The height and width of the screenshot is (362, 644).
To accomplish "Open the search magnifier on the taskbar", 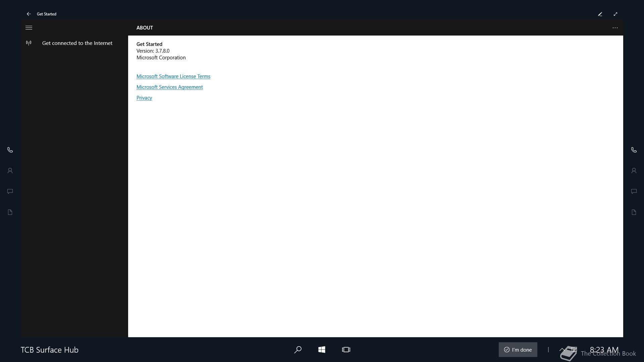I will click(298, 350).
